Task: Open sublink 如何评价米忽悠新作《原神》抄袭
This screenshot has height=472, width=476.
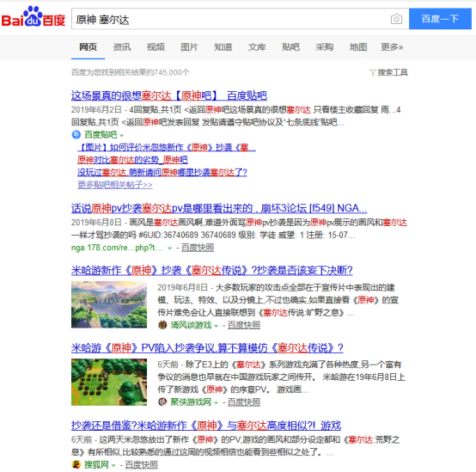Action: pos(167,147)
